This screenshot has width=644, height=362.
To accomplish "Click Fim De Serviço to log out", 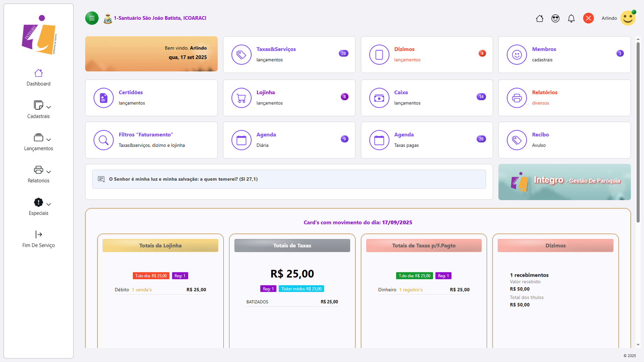I will [x=39, y=239].
